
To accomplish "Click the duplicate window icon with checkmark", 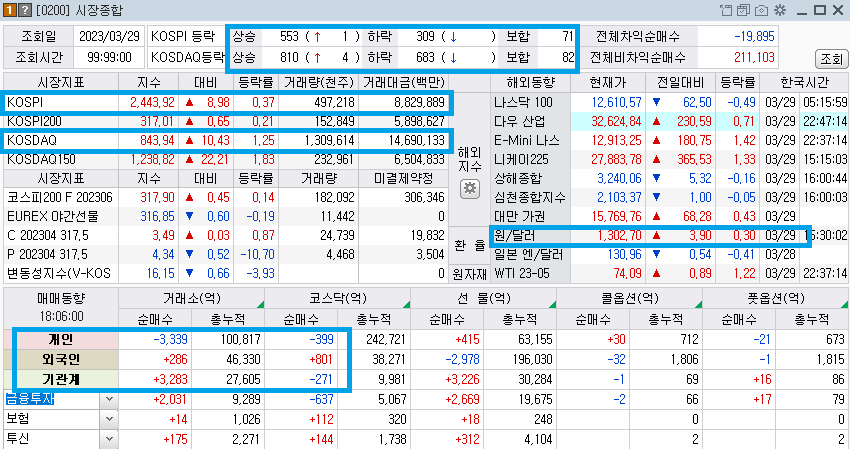I will (x=743, y=10).
